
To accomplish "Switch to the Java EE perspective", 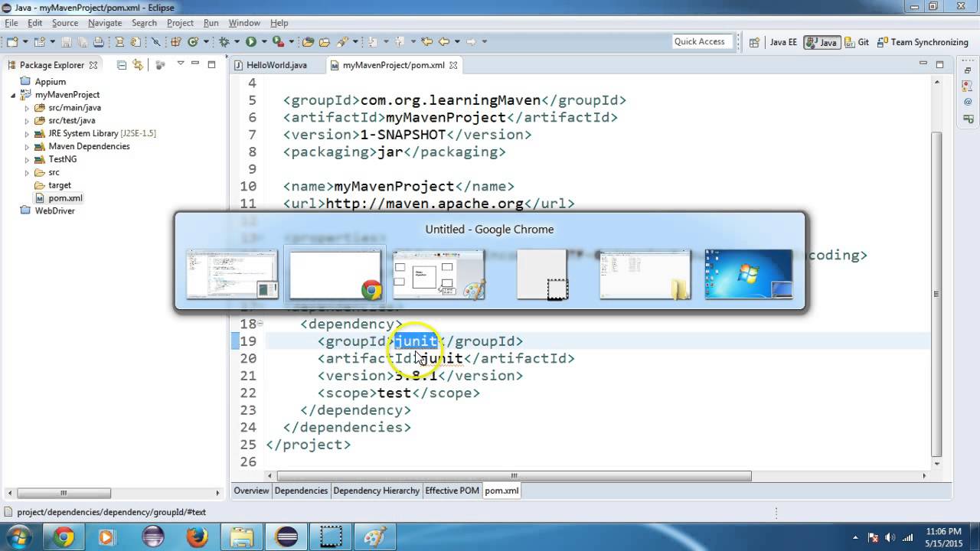I will point(782,42).
